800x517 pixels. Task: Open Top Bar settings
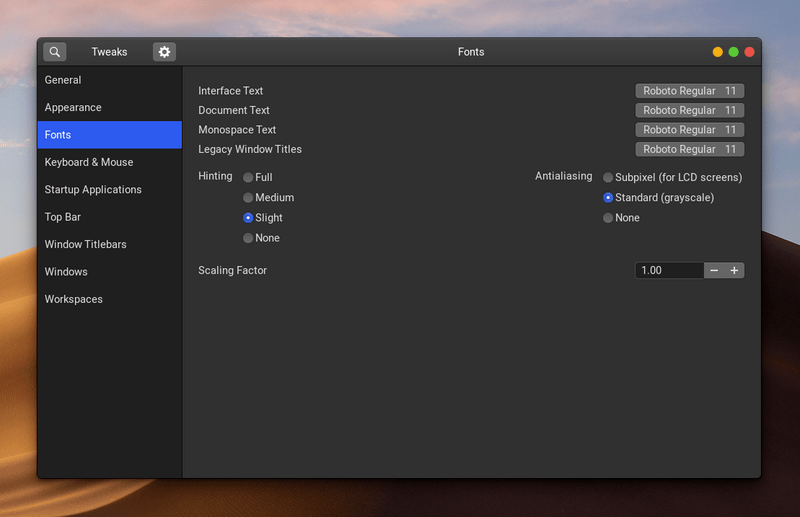pos(63,217)
